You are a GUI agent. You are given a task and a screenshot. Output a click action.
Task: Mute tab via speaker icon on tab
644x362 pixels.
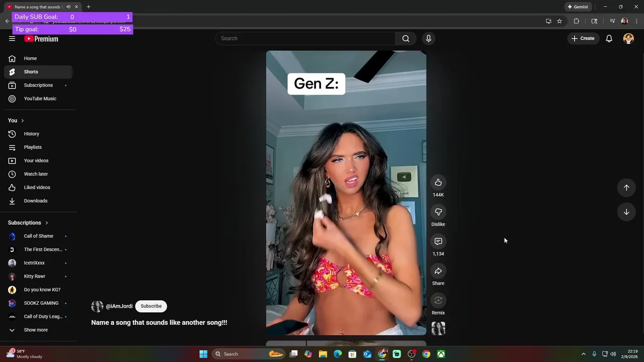(68, 7)
